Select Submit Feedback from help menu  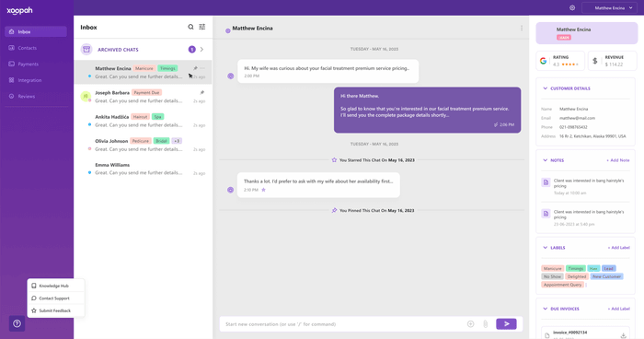(55, 310)
